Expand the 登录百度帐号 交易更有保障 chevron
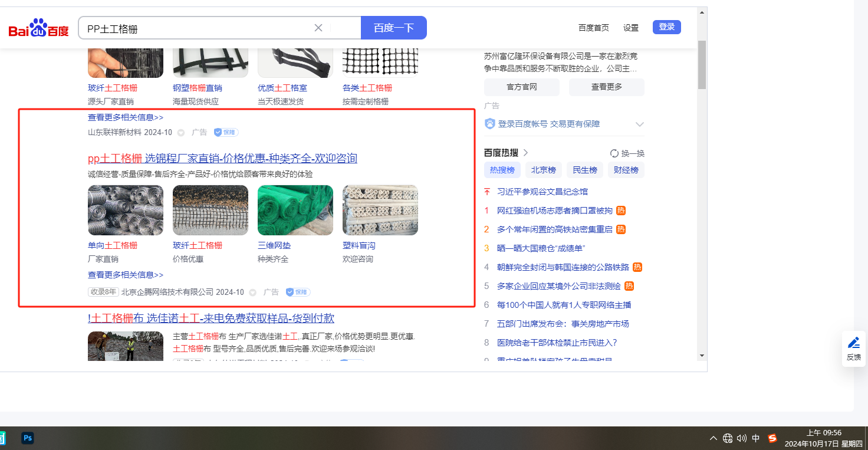The height and width of the screenshot is (450, 868). click(640, 124)
